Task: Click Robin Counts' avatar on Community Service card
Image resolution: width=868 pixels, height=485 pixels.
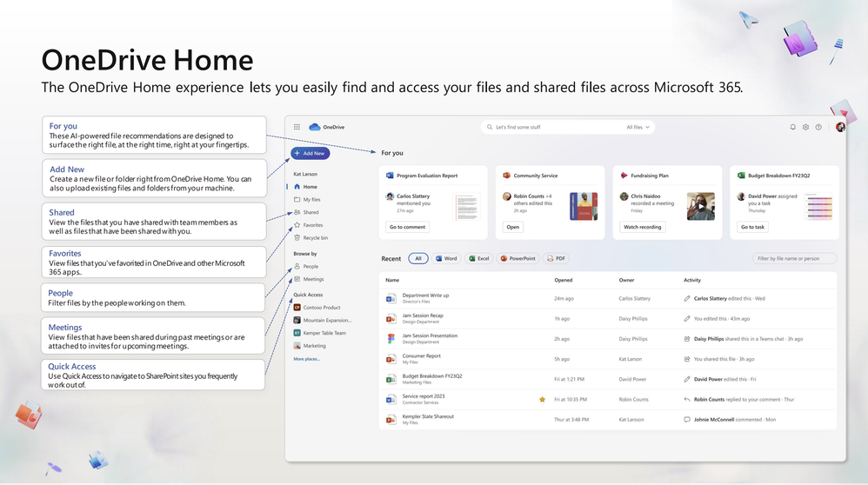Action: [x=506, y=196]
